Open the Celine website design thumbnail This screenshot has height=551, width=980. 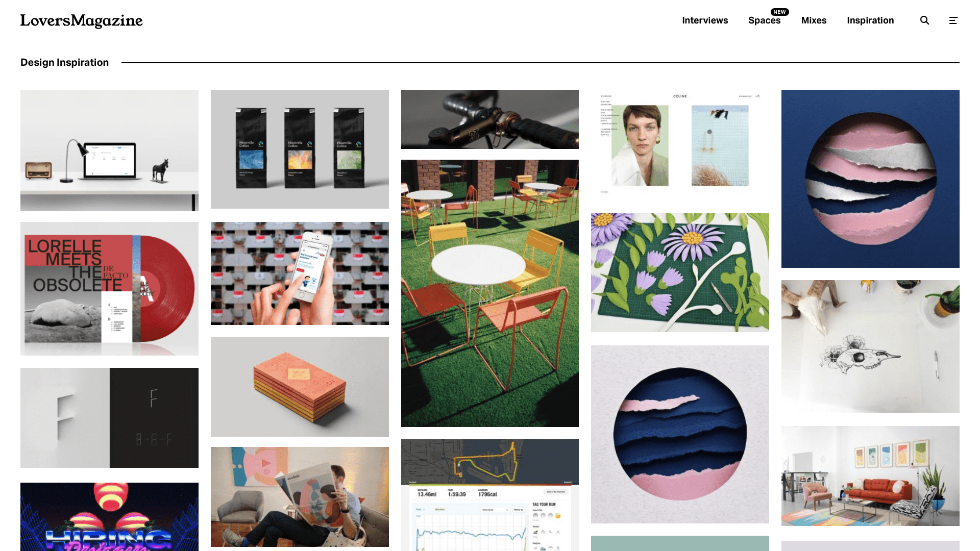coord(680,145)
